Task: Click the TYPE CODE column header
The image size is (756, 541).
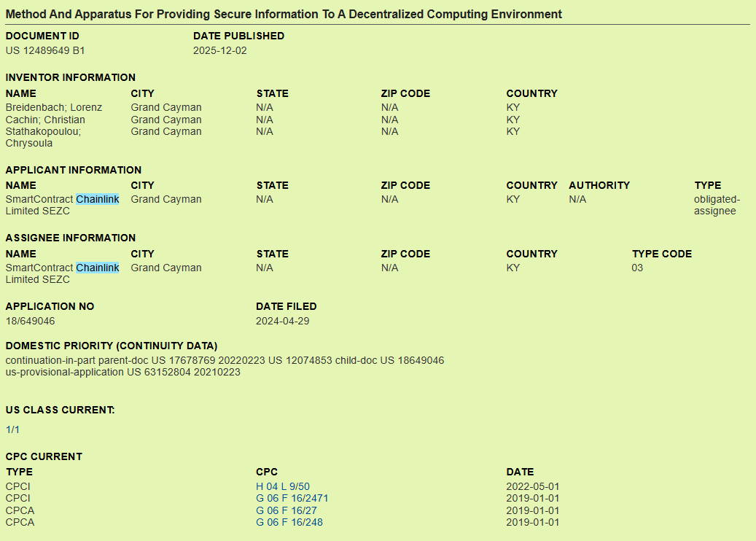Action: 662,254
